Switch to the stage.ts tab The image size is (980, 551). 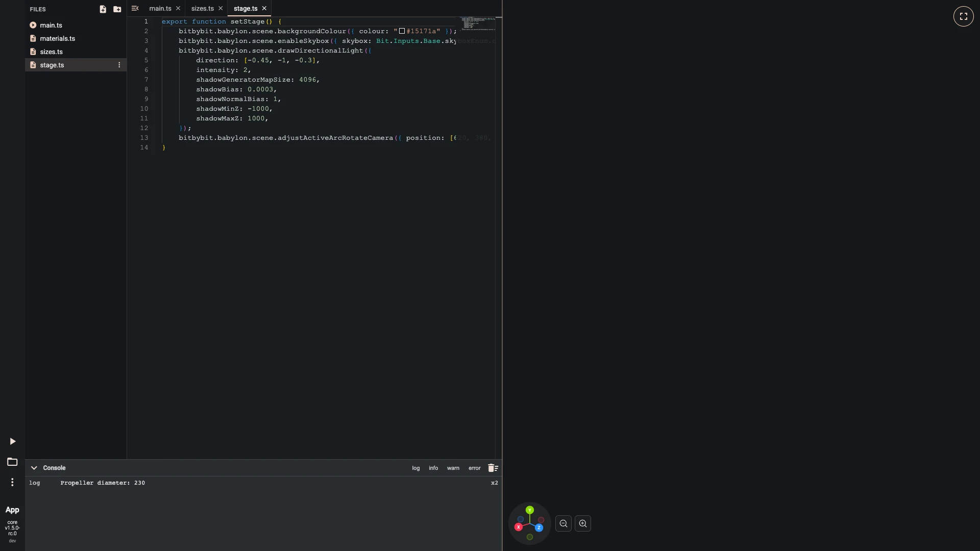[x=245, y=8]
